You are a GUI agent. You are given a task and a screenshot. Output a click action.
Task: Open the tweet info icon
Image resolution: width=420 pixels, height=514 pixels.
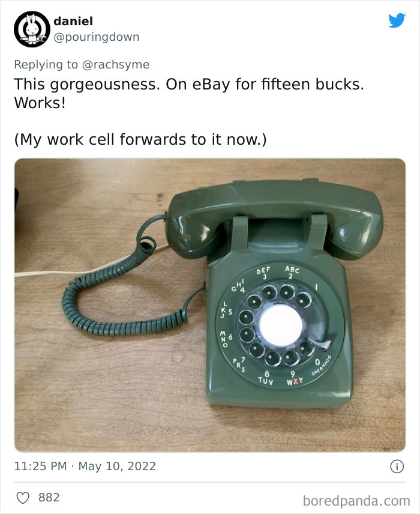[397, 466]
